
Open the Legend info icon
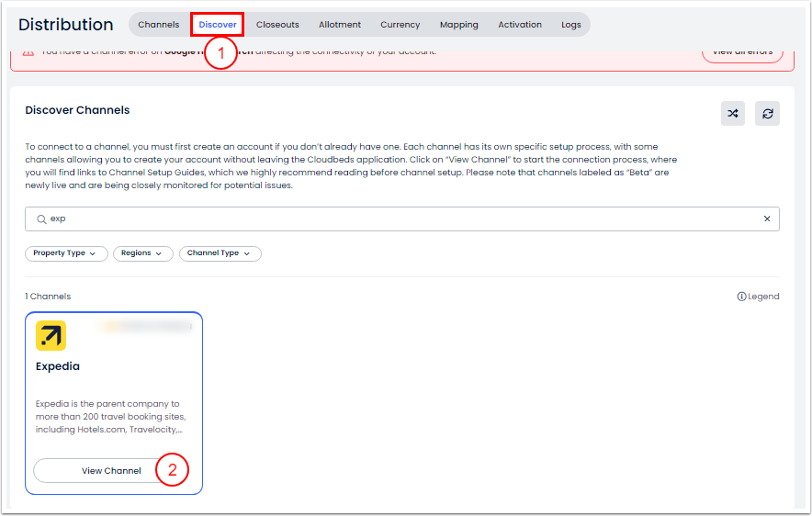tap(741, 297)
